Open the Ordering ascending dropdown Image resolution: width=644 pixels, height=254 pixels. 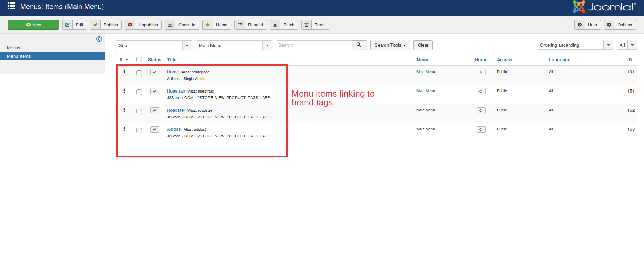[x=574, y=45]
